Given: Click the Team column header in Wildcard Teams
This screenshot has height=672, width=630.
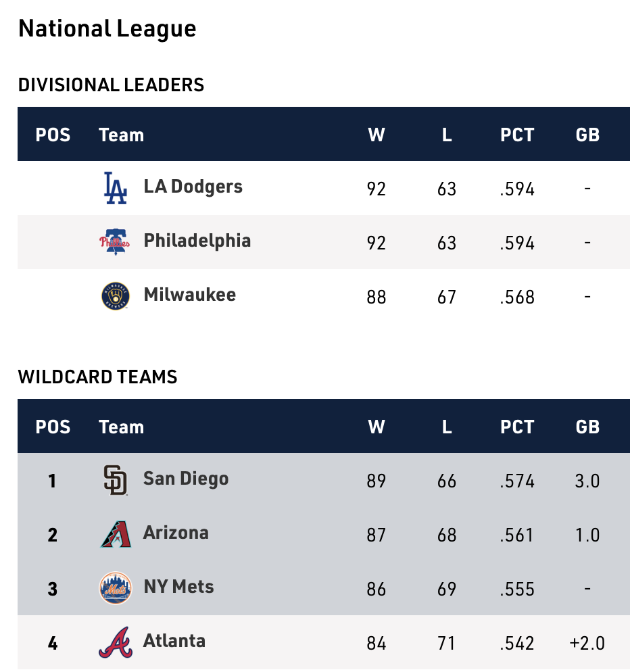Looking at the screenshot, I should coord(121,427).
